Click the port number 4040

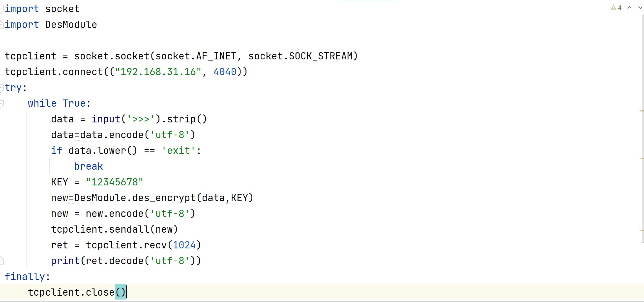click(225, 72)
